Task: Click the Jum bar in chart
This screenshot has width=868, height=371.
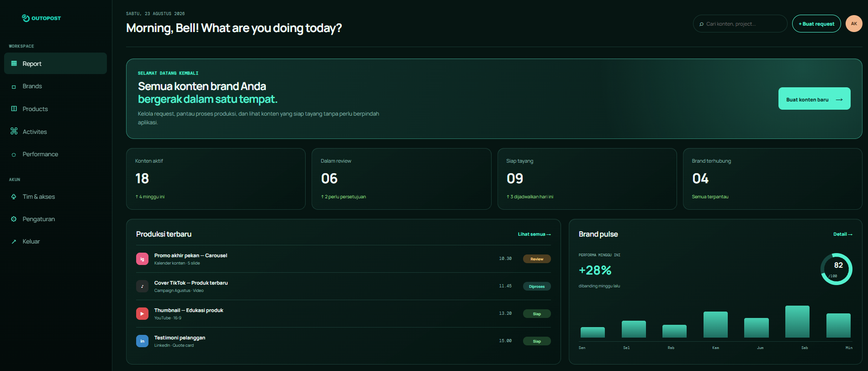Action: click(x=756, y=328)
